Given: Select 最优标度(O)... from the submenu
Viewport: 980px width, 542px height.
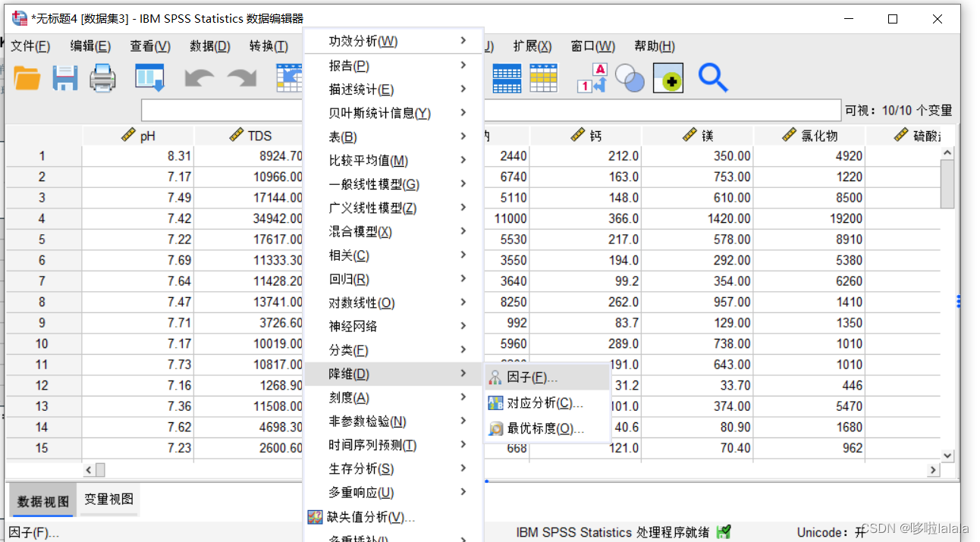Looking at the screenshot, I should [547, 429].
